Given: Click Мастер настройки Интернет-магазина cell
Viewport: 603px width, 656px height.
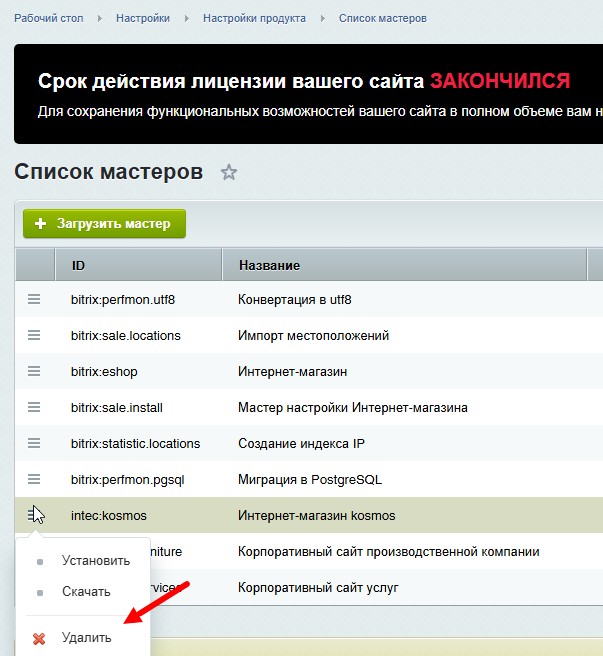Looking at the screenshot, I should (x=353, y=407).
